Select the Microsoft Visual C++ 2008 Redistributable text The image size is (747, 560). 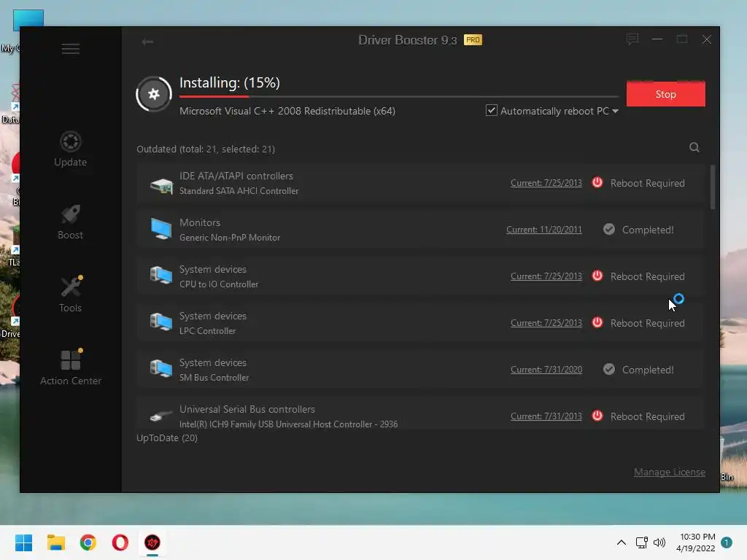pos(287,111)
